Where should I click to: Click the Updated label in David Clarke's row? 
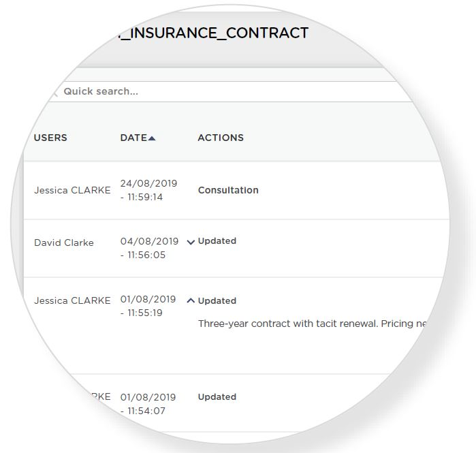(217, 241)
